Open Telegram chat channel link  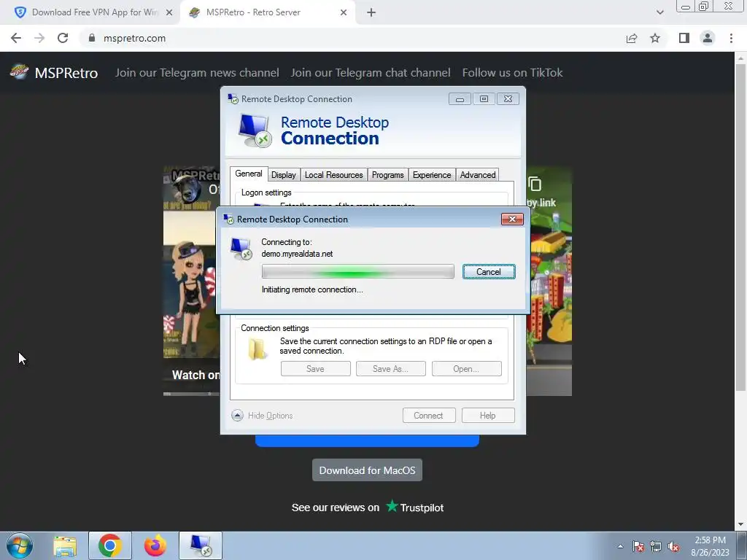(x=370, y=72)
